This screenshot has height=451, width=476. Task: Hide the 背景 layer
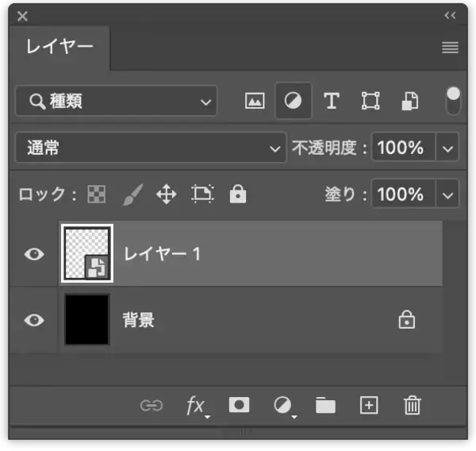click(x=34, y=320)
